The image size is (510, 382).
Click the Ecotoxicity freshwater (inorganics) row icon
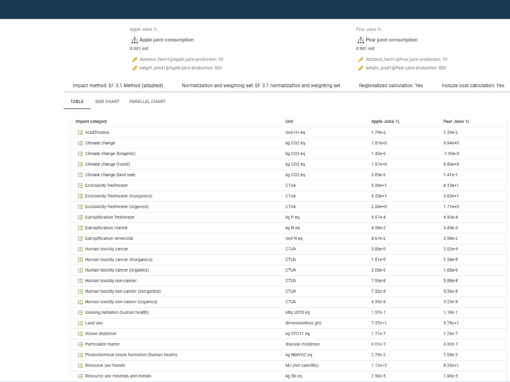[80, 196]
